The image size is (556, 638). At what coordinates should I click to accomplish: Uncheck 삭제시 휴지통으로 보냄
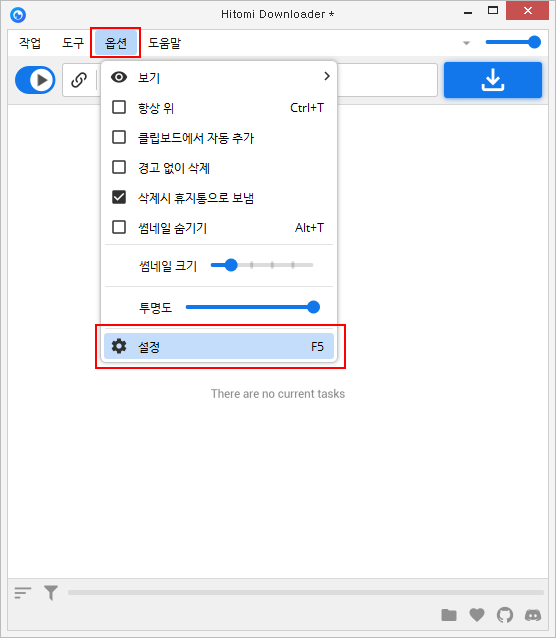point(119,197)
